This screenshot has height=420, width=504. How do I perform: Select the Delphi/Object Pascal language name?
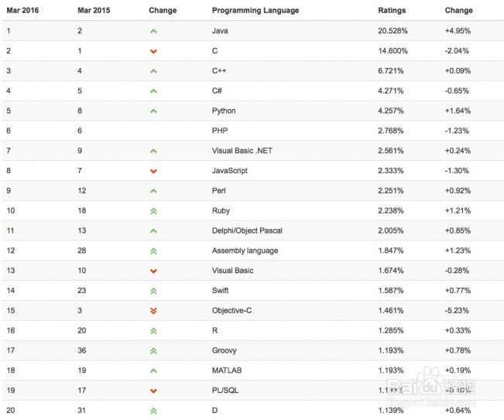(x=247, y=230)
